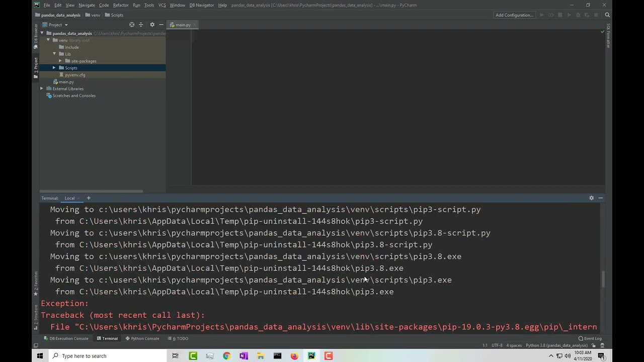This screenshot has height=362, width=644.
Task: Click the Collapse All icon in Project panel
Action: 141,25
